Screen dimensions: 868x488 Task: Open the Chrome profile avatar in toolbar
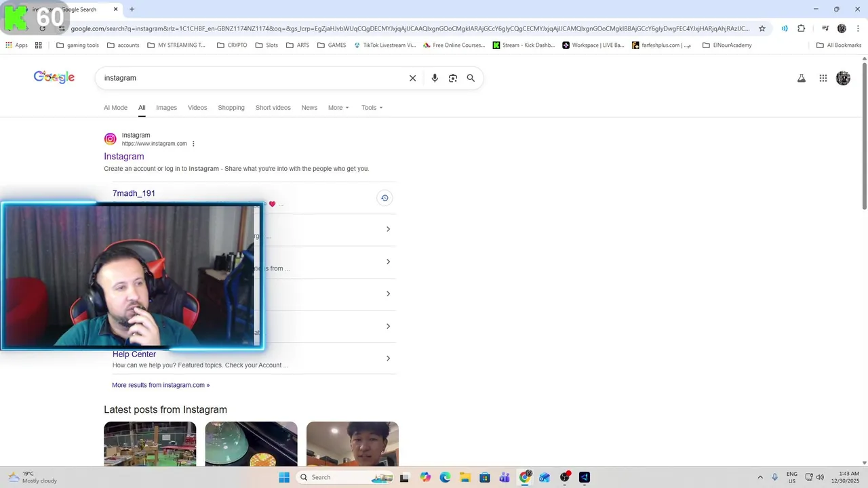(842, 28)
